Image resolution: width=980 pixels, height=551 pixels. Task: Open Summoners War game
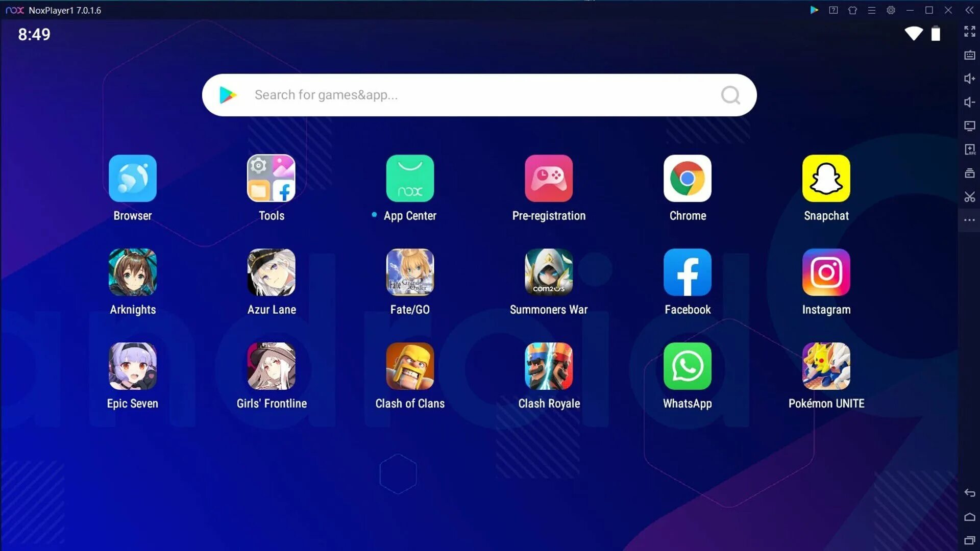coord(549,272)
